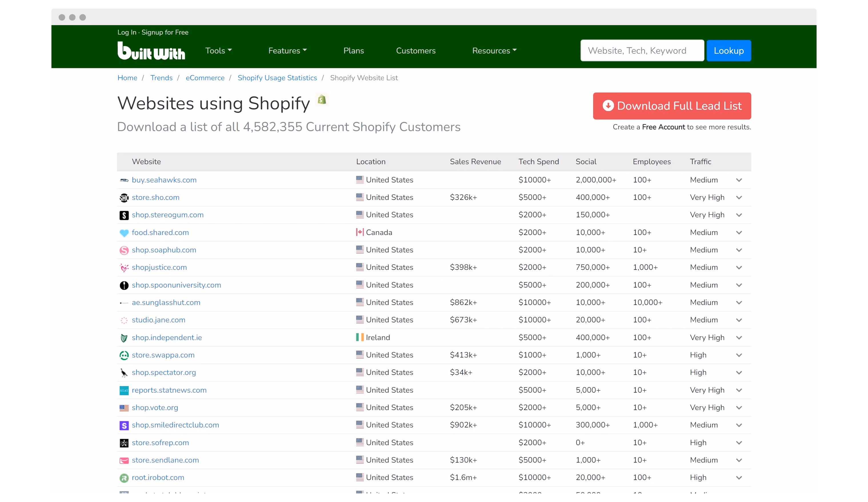Click the US flag in root.irobot.com row
This screenshot has height=502, width=868.
point(360,477)
